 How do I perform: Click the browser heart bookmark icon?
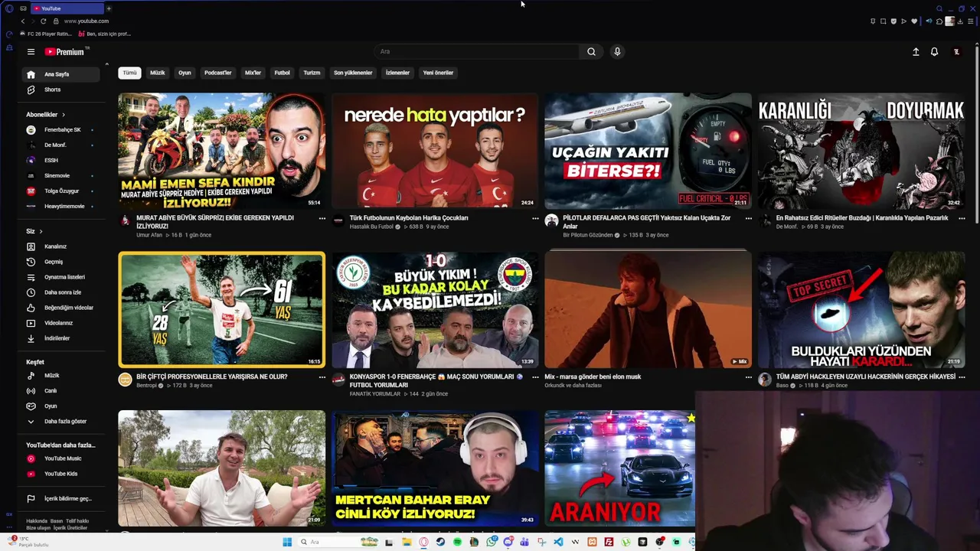914,21
